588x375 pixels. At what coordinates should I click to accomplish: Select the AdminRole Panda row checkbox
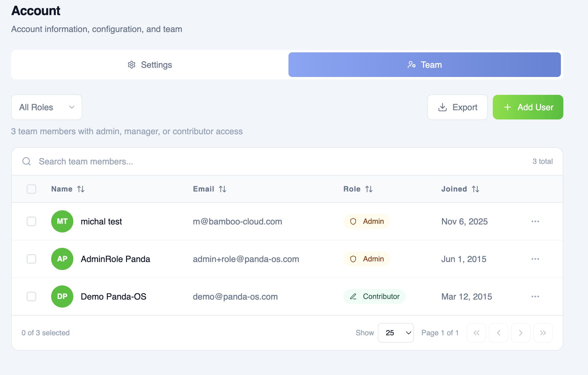[x=31, y=259]
